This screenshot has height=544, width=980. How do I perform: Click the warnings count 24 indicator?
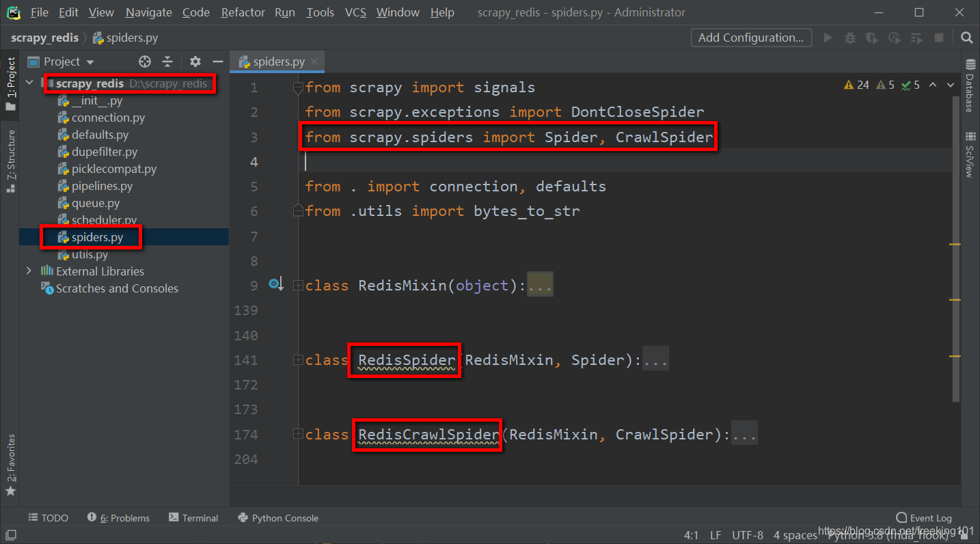coord(857,85)
